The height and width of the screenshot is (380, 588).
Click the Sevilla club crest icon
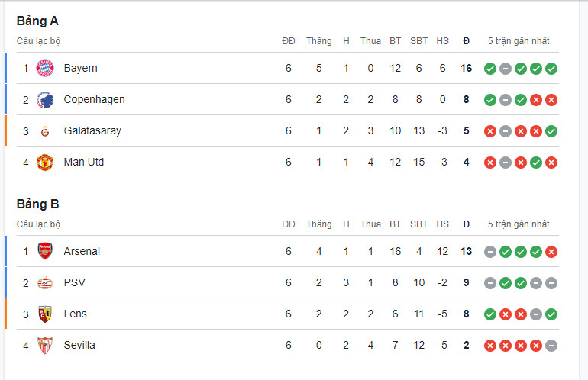tap(45, 345)
